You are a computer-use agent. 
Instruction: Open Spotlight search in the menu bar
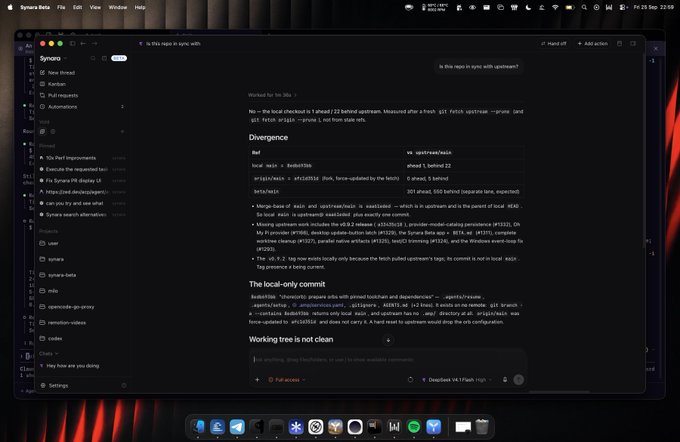(584, 7)
